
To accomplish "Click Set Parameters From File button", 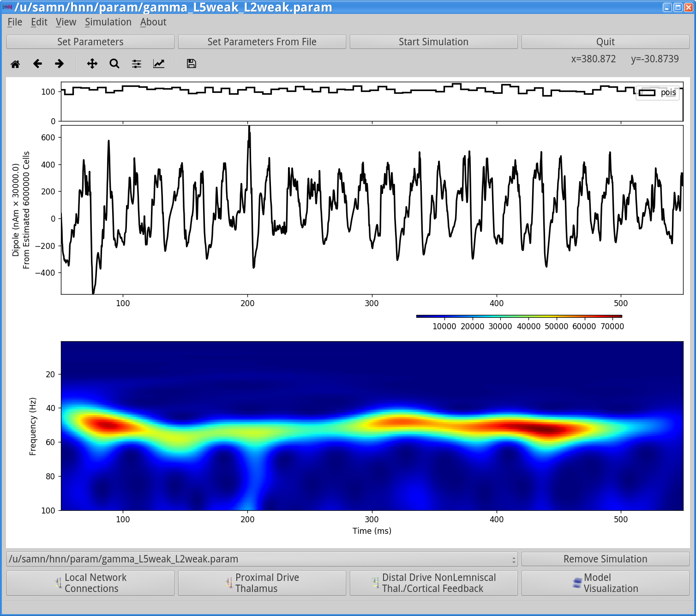I will tap(262, 42).
